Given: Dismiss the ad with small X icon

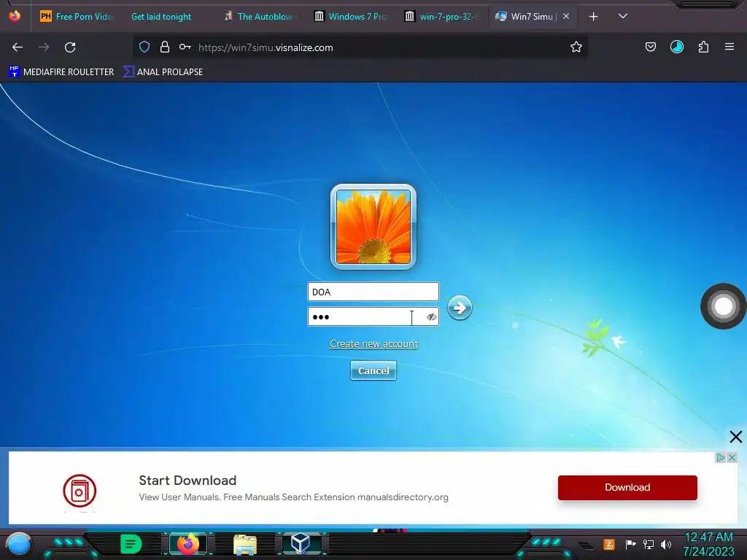Looking at the screenshot, I should tap(732, 458).
